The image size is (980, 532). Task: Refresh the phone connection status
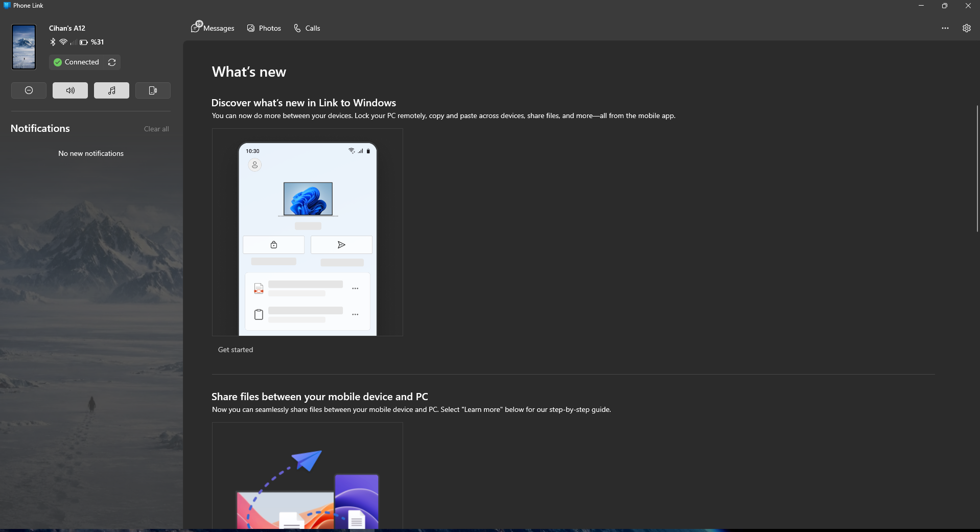click(112, 62)
